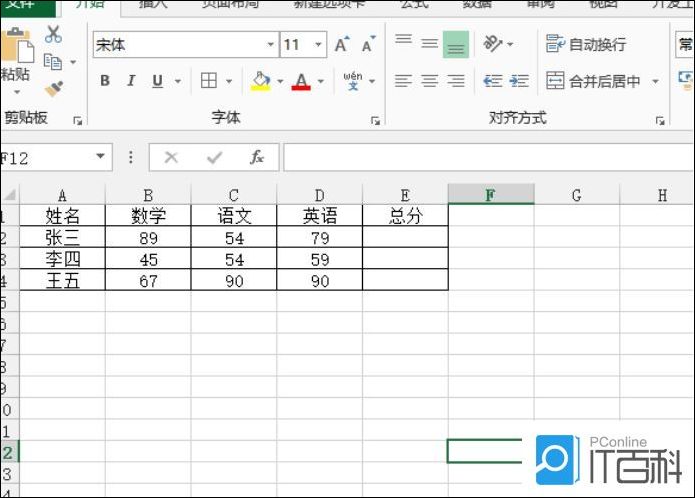Open the Name Box dropdown arrow
This screenshot has height=498, width=695.
point(100,156)
